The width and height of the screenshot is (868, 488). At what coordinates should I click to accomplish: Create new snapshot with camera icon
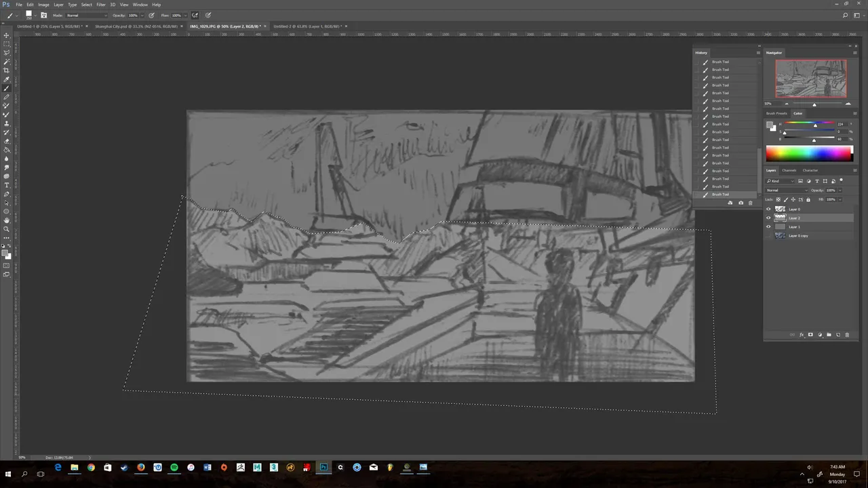click(741, 203)
